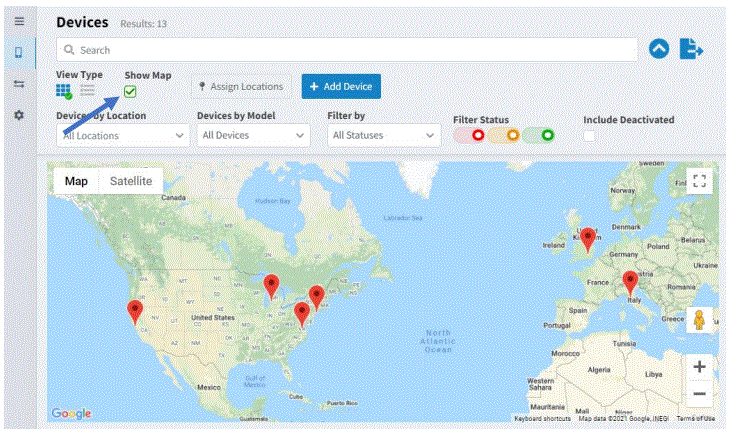This screenshot has width=737, height=429.
Task: Toggle the orange status filter
Action: click(504, 135)
